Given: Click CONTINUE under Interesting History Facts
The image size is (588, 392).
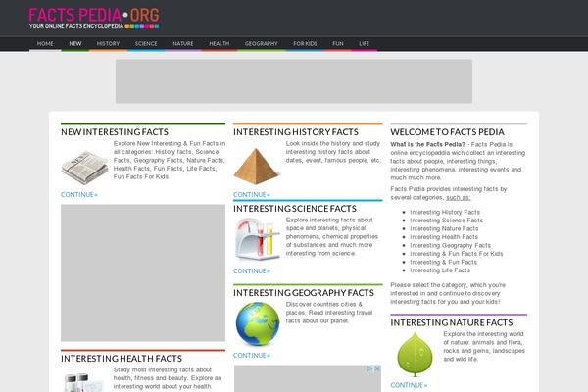Looking at the screenshot, I should tap(252, 195).
